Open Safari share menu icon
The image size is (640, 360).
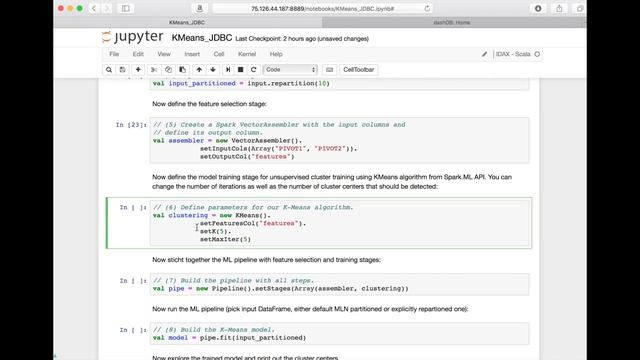coord(559,8)
